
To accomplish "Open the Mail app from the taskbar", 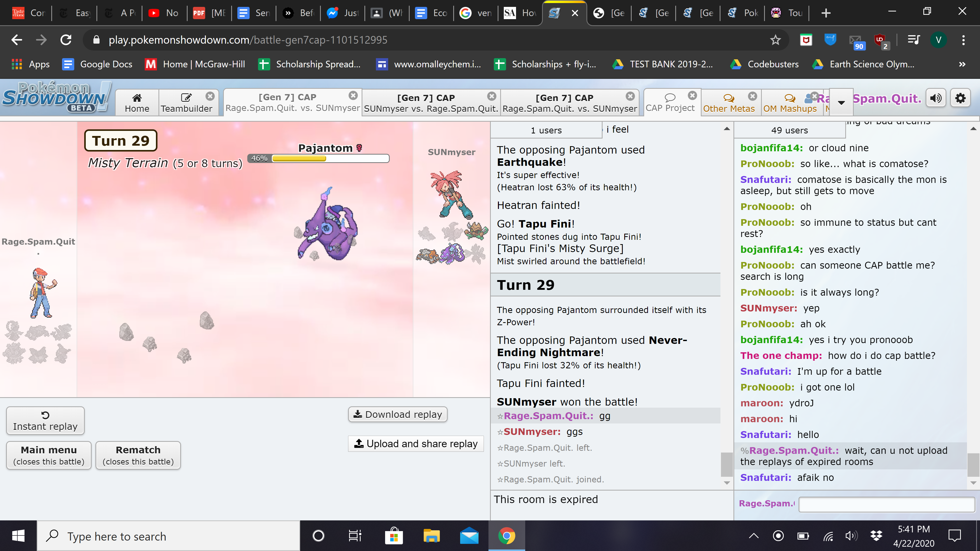I will tap(469, 536).
